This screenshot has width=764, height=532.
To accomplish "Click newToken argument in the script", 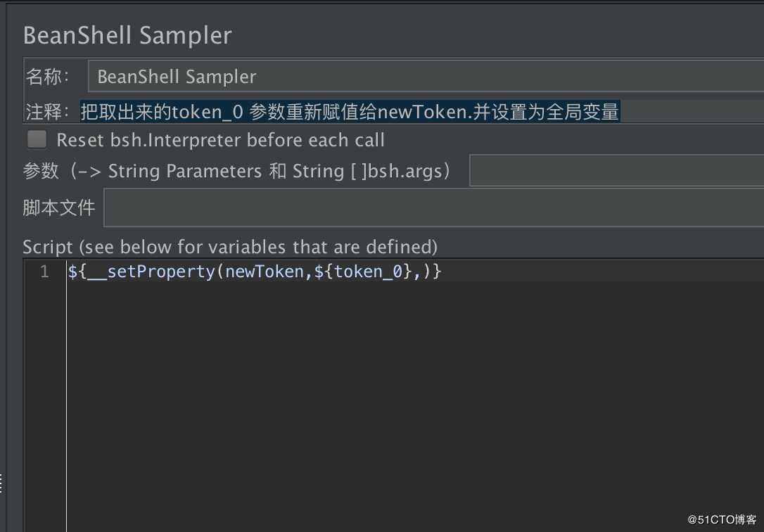I will coord(265,272).
